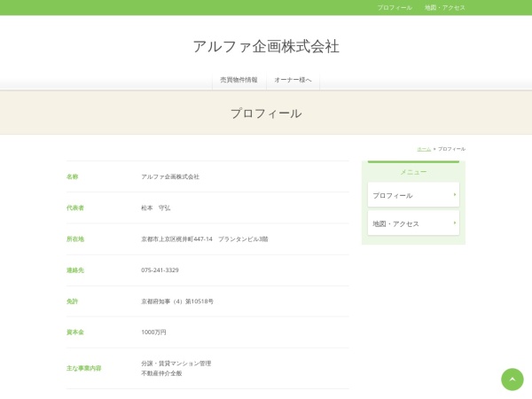532x399 pixels.
Task: Click phone number 075-241-3329
Action: (160, 270)
